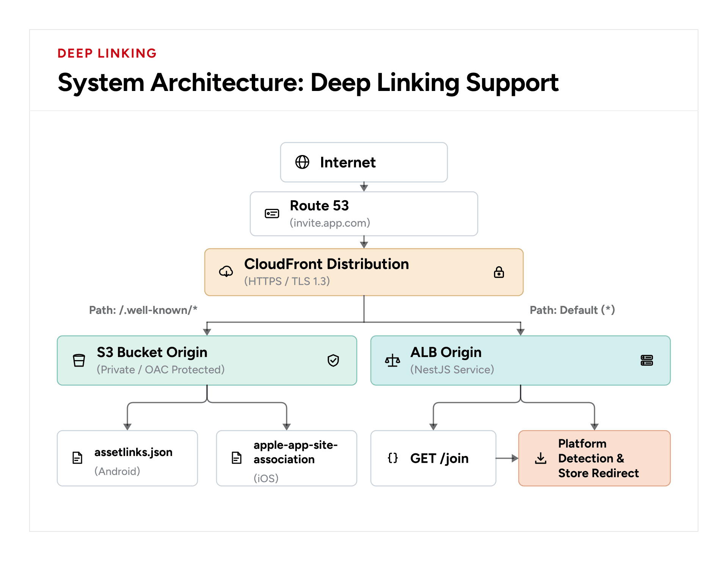Image resolution: width=728 pixels, height=561 pixels.
Task: Click the Path: /.well-known/* label
Action: click(143, 310)
